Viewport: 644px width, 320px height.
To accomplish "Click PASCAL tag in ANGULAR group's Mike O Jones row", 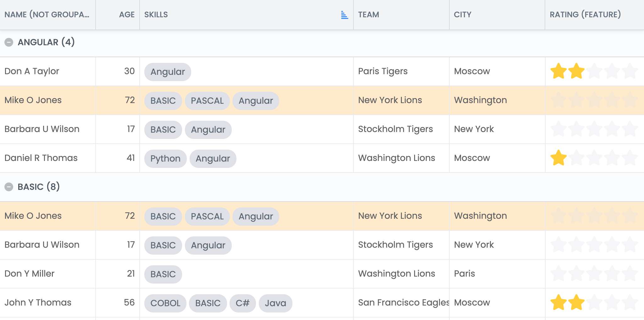I will pyautogui.click(x=207, y=101).
